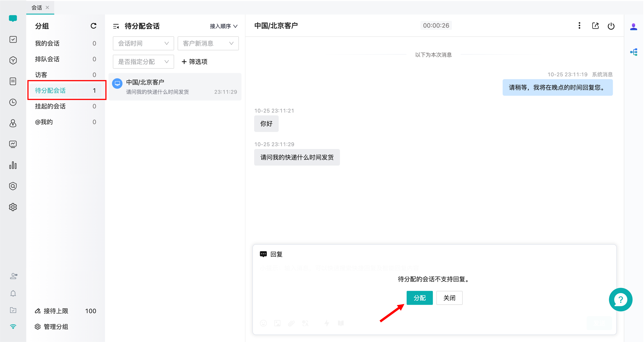Viewport: 644px width, 342px height.
Task: Expand the 是否指定分配 dropdown
Action: tap(143, 61)
